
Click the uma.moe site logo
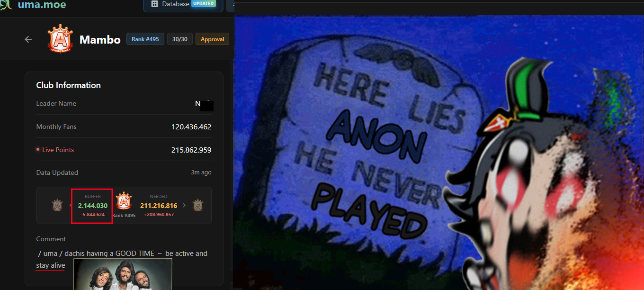pyautogui.click(x=33, y=5)
